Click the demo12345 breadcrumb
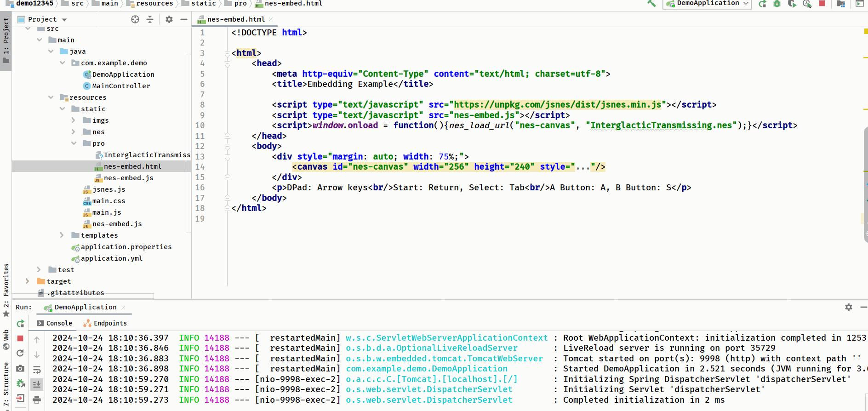Viewport: 868px width, 411px height. pyautogui.click(x=29, y=3)
